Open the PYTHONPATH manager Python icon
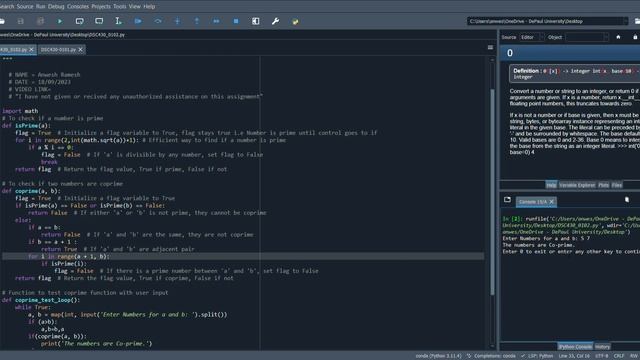This screenshot has height=360, width=640. pyautogui.click(x=295, y=21)
